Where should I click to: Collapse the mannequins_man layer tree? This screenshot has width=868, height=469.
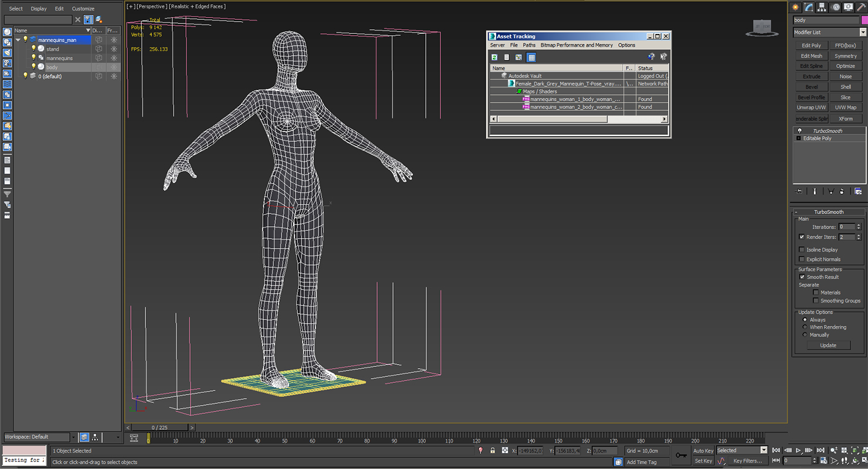(18, 40)
